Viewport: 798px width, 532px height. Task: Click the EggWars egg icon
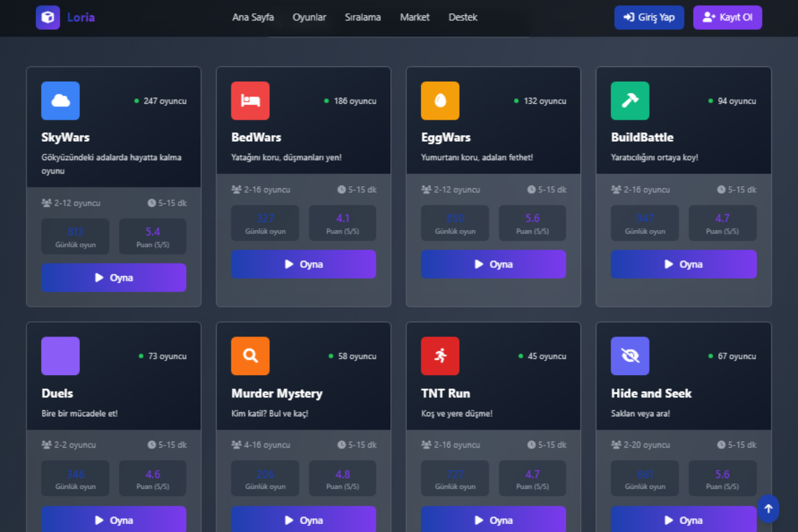pyautogui.click(x=440, y=101)
